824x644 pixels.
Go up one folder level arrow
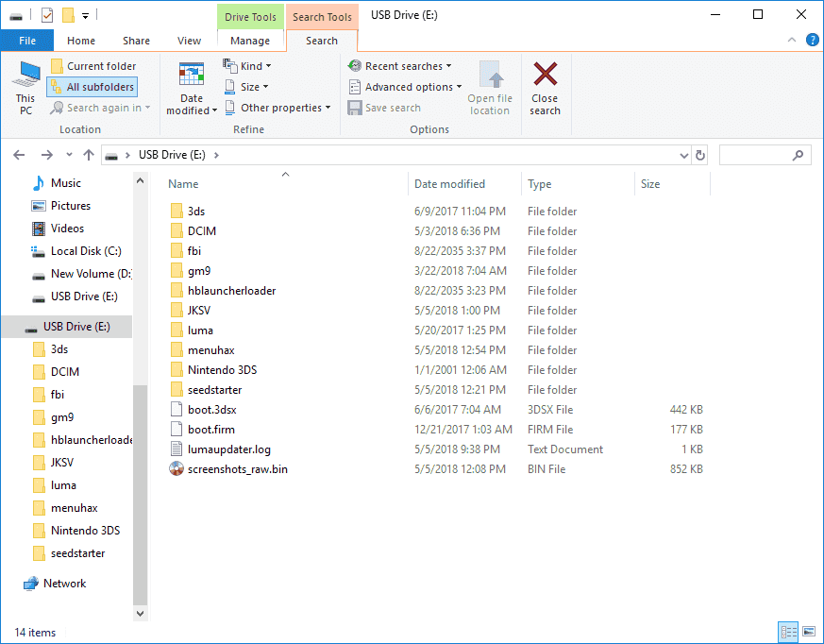[x=89, y=155]
